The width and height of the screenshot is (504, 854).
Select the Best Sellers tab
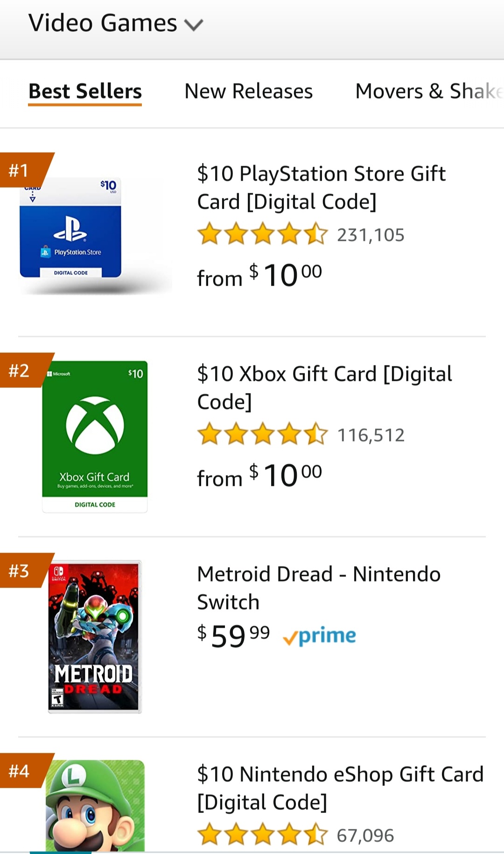point(85,91)
